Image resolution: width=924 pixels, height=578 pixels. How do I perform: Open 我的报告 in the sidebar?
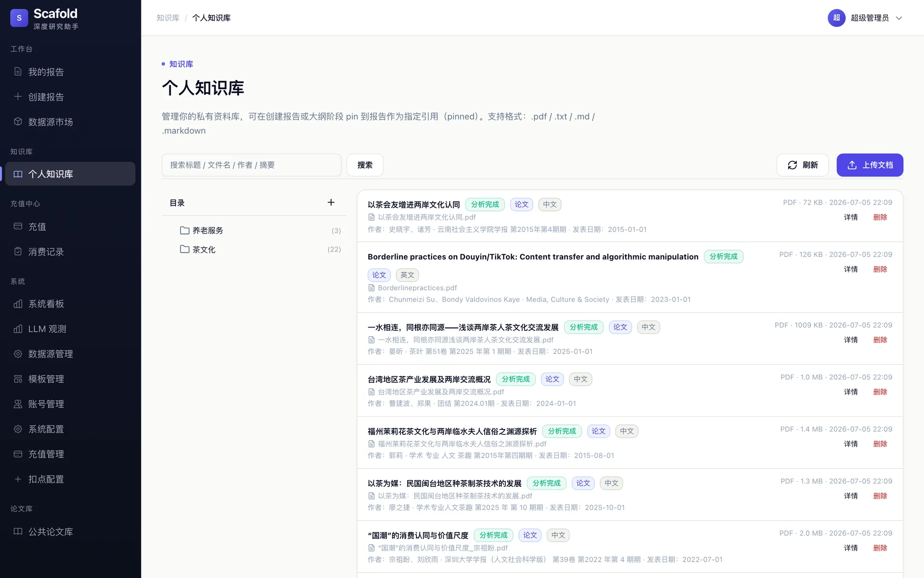pyautogui.click(x=70, y=72)
